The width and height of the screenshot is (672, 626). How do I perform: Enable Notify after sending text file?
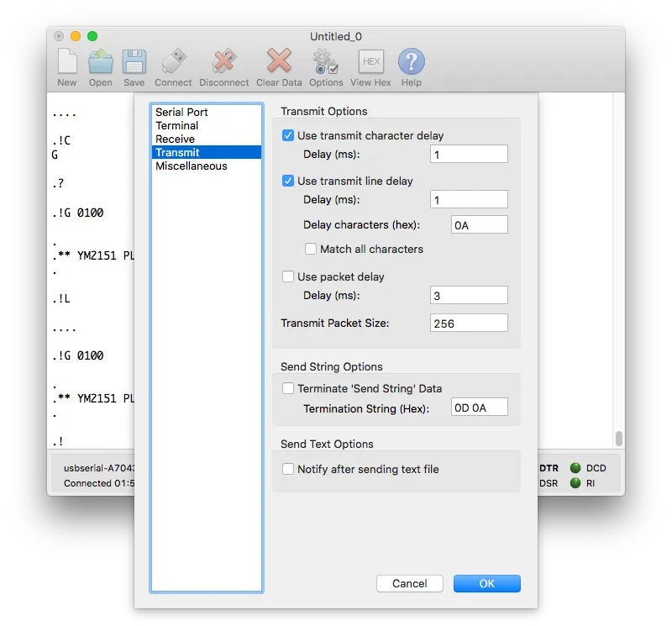point(288,469)
